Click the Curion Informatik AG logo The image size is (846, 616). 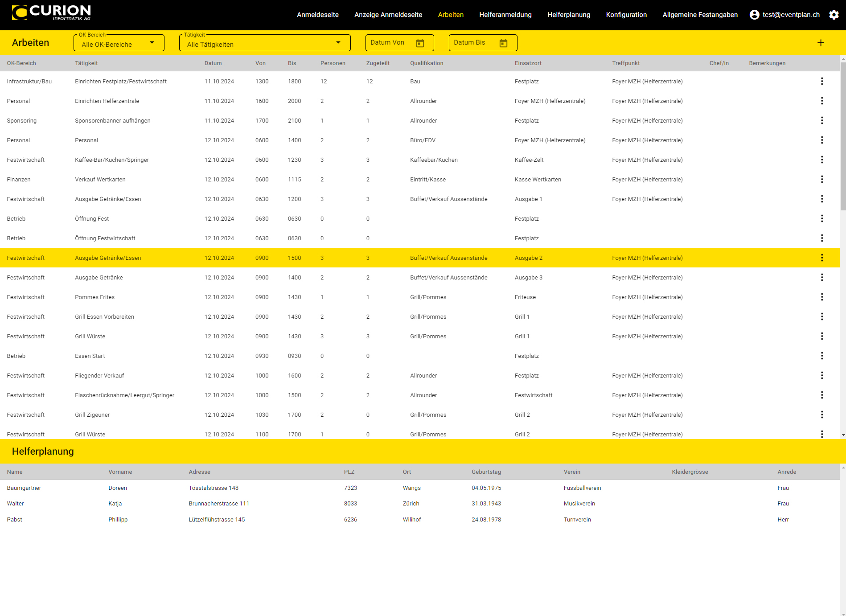pos(51,13)
